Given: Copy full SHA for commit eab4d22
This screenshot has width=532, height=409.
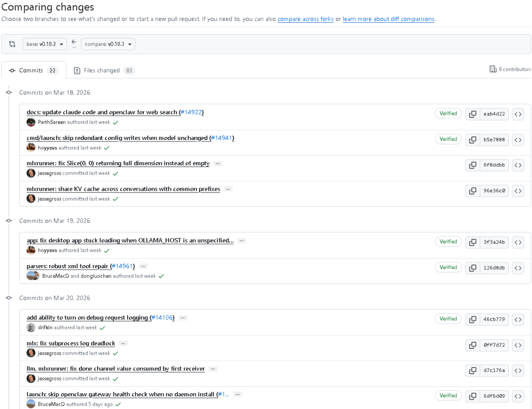Looking at the screenshot, I should click(x=472, y=114).
